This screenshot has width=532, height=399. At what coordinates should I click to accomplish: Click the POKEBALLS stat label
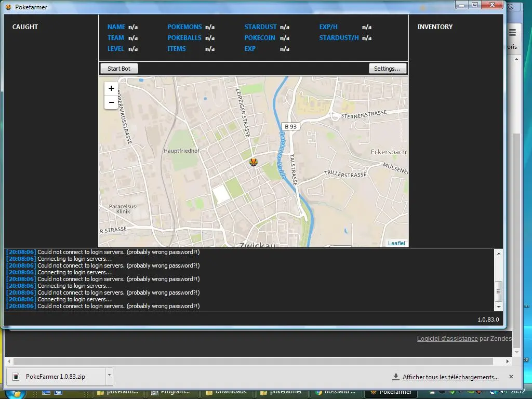184,37
